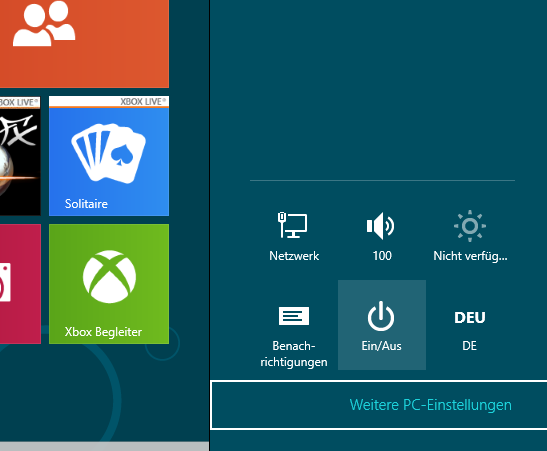Click the brightness sun icon Nicht verfüg...
The height and width of the screenshot is (451, 547).
(x=470, y=226)
